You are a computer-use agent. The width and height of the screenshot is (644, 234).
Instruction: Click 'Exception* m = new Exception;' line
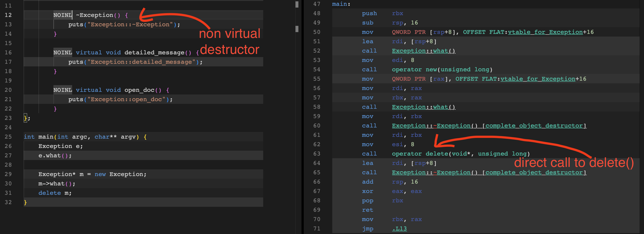[x=92, y=174]
